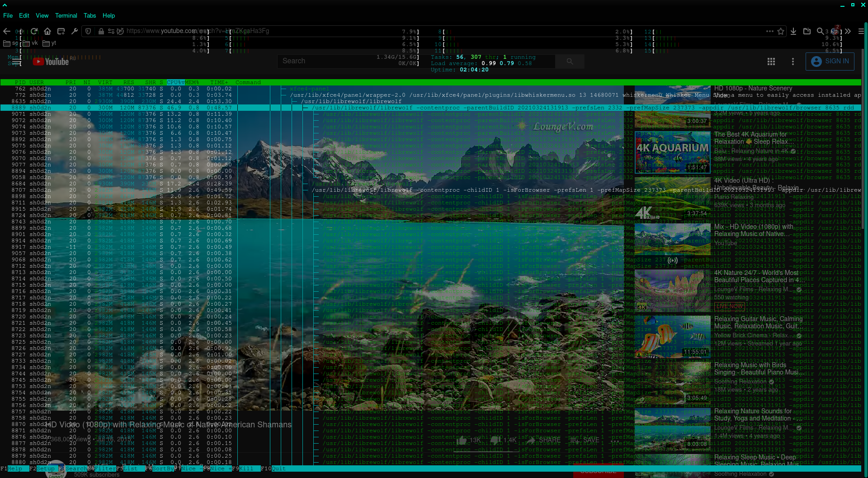Open 'The Best 4K Aquarium' video thumbnail
The width and height of the screenshot is (868, 478).
(x=673, y=152)
